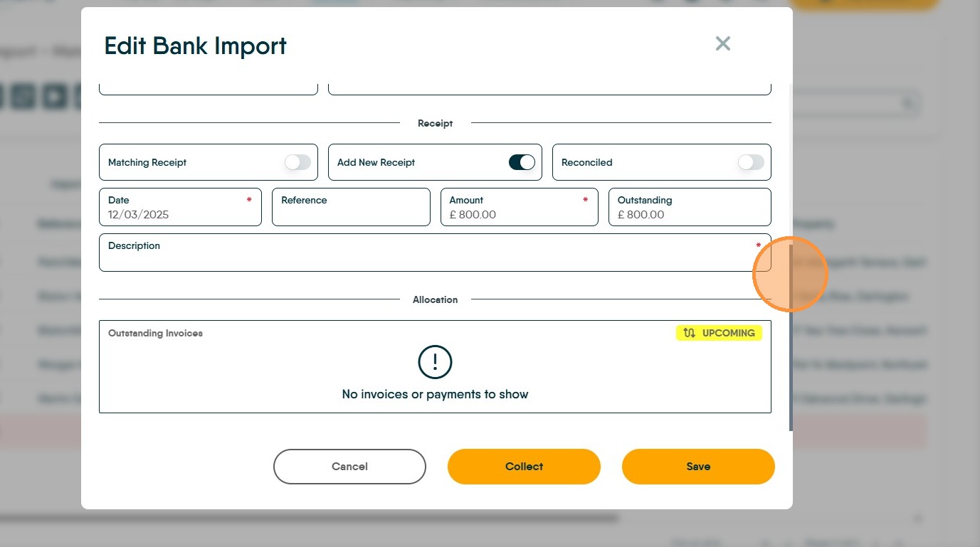Save the bank import changes
The image size is (980, 547).
point(698,467)
